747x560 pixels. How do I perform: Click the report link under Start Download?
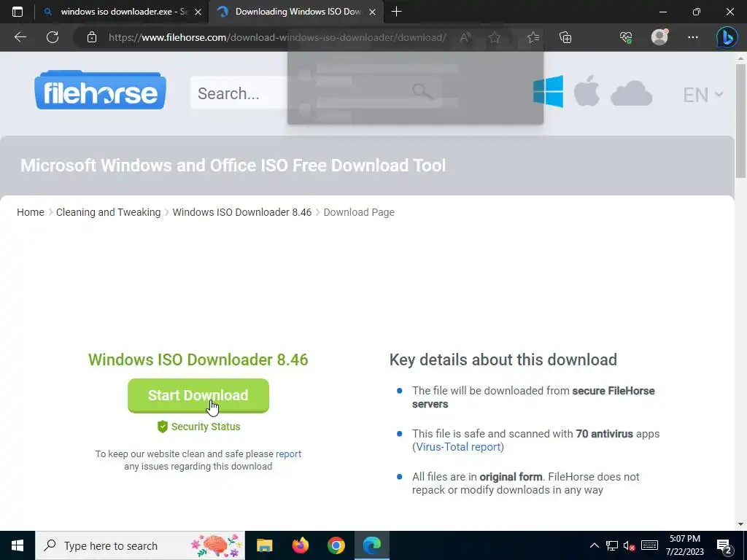point(288,454)
